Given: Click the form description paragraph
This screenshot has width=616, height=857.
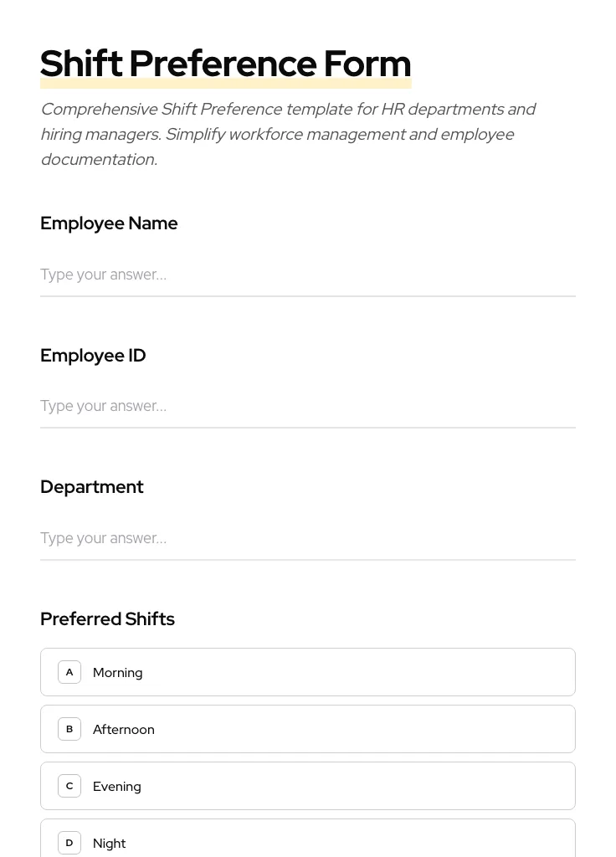Looking at the screenshot, I should coord(289,134).
